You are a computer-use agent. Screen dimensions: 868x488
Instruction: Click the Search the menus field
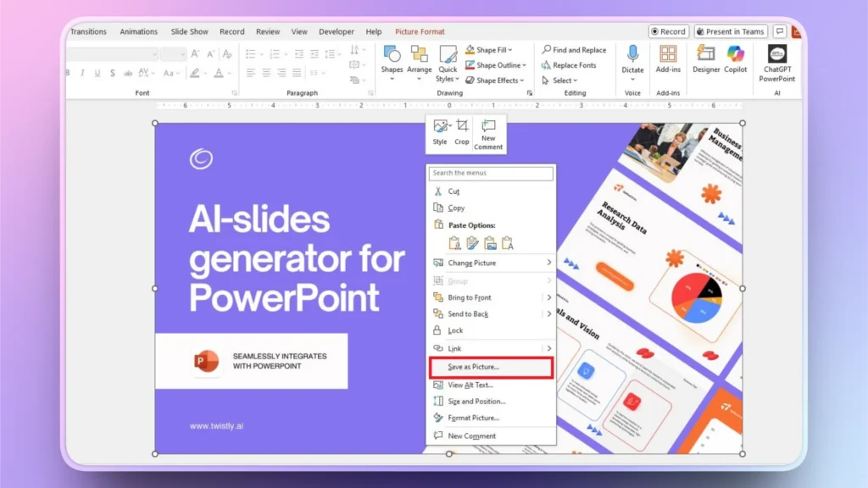tap(490, 173)
